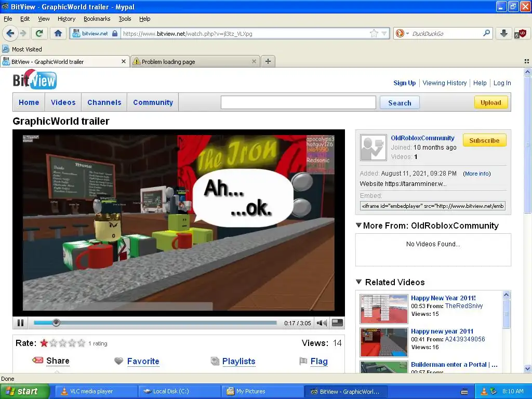Go to the Channels nav tab
This screenshot has height=399, width=532.
[x=104, y=102]
